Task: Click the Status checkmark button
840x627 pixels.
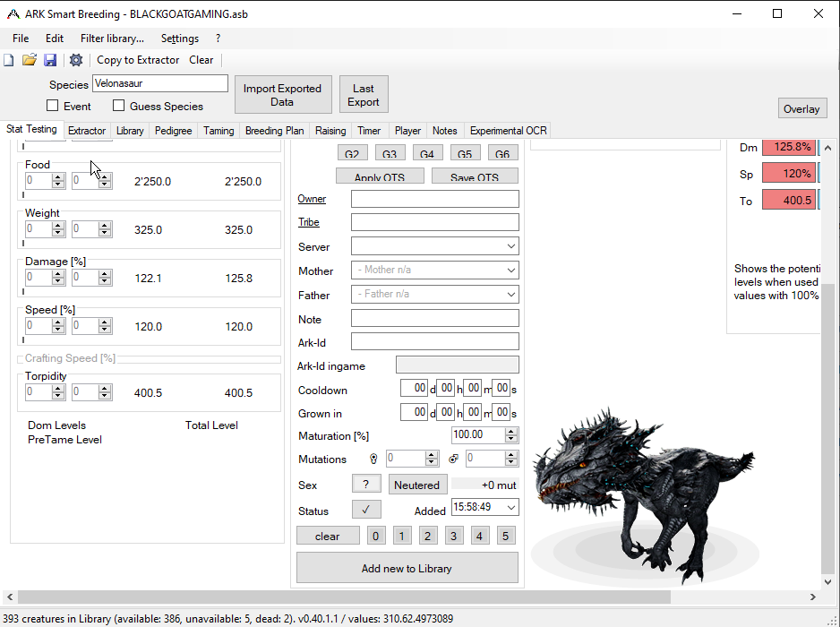Action: click(366, 510)
